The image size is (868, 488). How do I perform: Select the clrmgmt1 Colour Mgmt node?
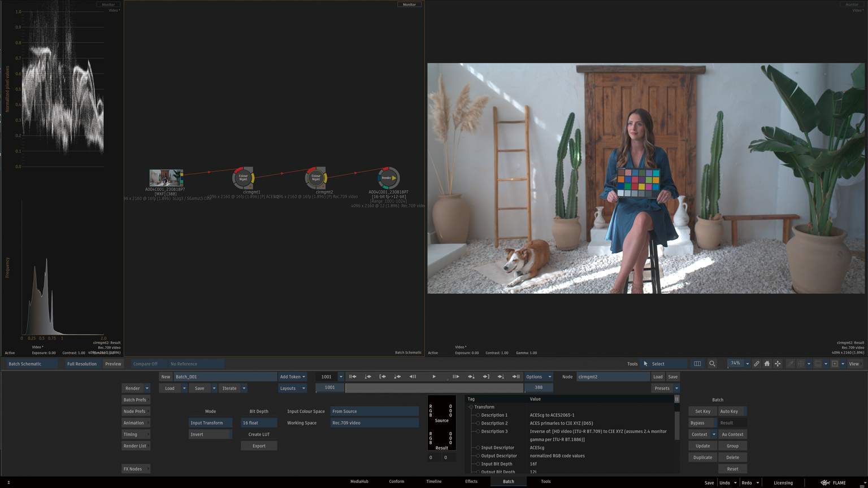click(x=244, y=178)
